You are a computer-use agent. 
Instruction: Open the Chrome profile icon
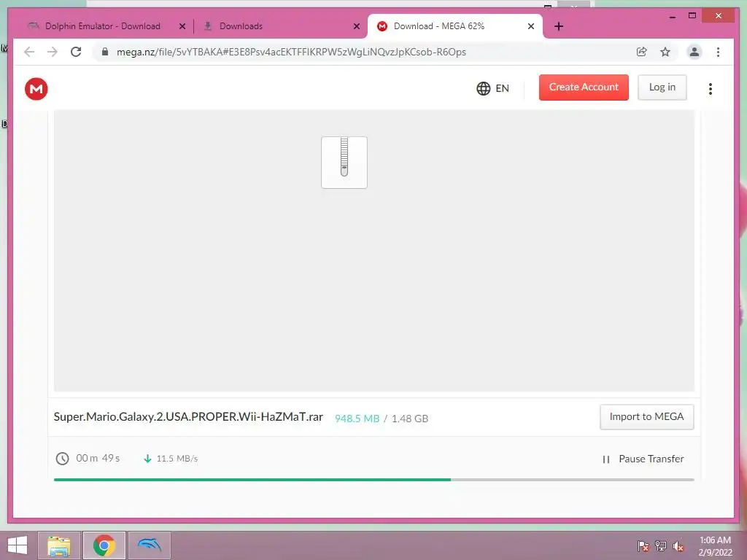[694, 52]
